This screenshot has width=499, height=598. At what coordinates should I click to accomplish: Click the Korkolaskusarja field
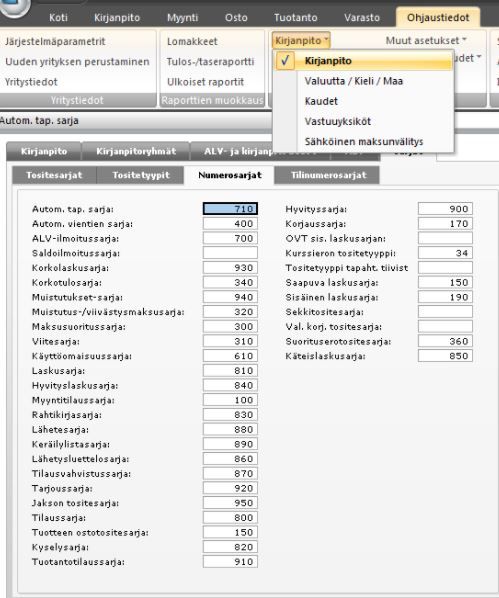coord(230,268)
